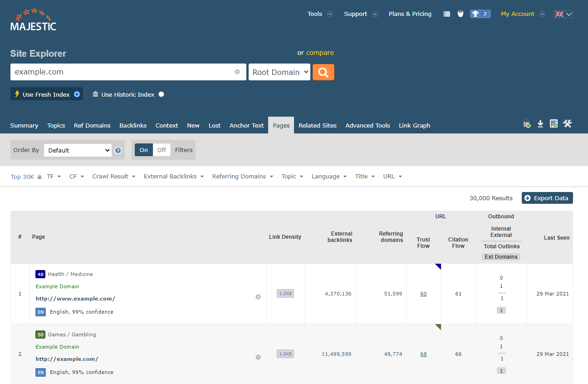Go to the Context tab

(x=167, y=125)
